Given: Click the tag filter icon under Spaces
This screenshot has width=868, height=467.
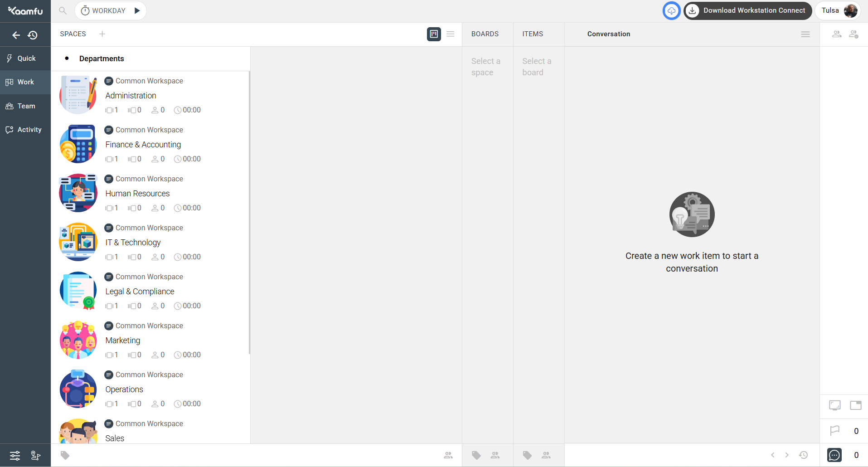Looking at the screenshot, I should point(65,455).
